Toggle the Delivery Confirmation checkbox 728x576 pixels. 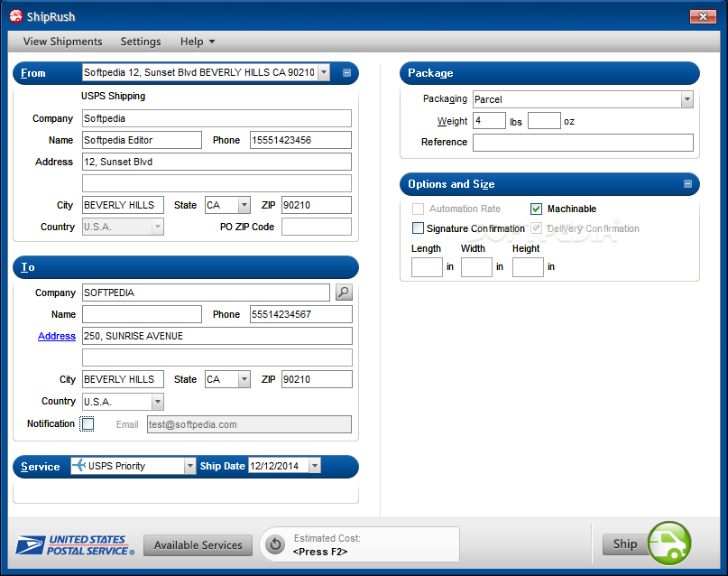tap(536, 228)
